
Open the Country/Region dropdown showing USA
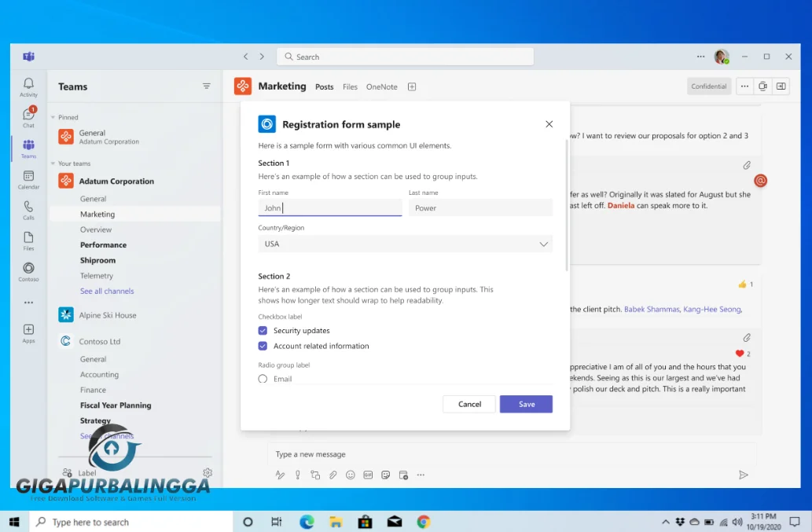405,244
